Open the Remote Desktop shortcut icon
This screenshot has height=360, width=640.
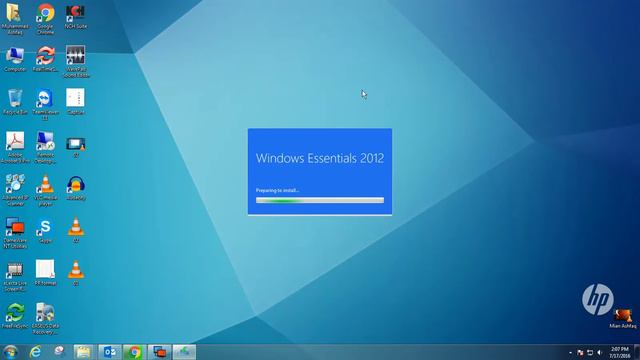45,147
